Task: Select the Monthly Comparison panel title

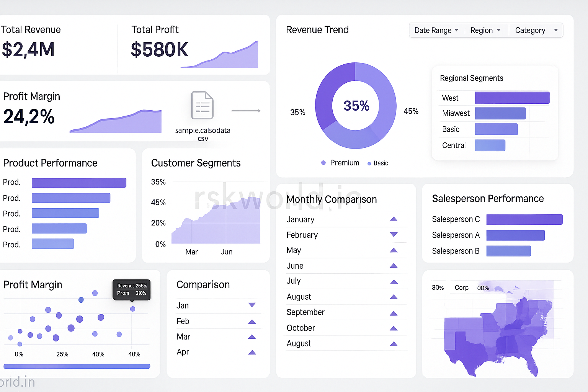Action: 331,199
